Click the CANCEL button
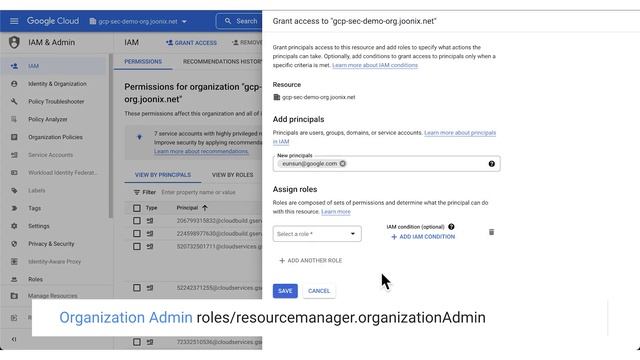 [319, 291]
